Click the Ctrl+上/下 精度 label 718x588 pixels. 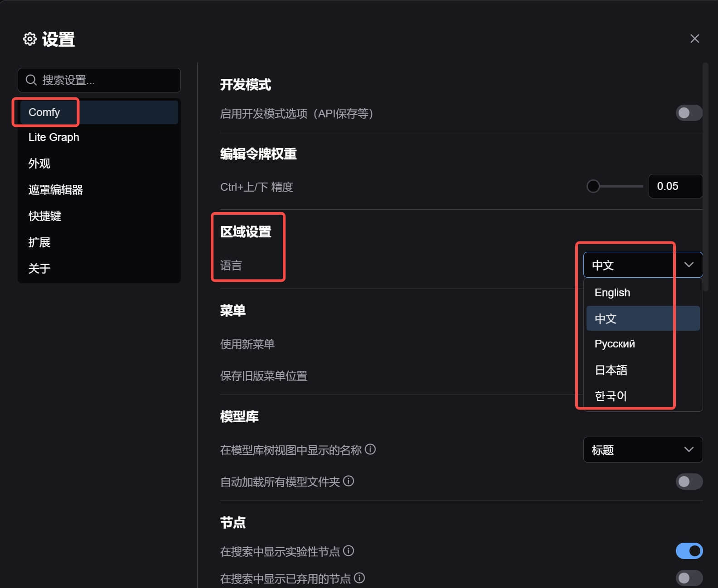pyautogui.click(x=257, y=187)
